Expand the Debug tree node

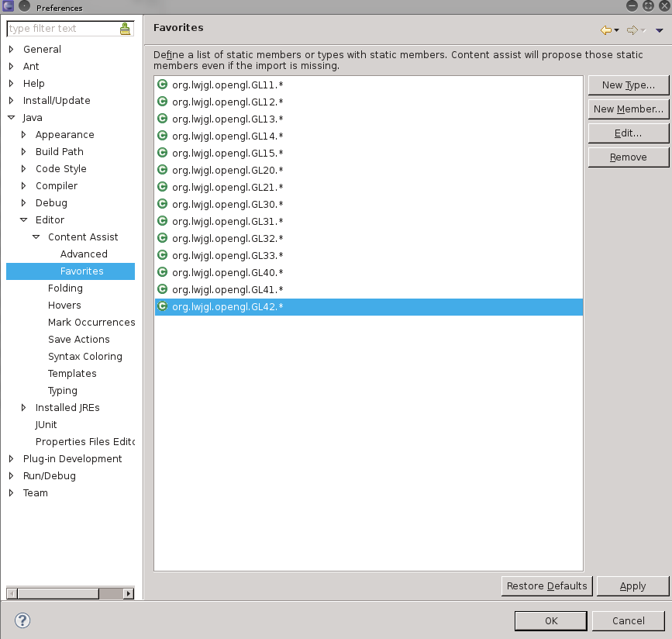(x=23, y=203)
